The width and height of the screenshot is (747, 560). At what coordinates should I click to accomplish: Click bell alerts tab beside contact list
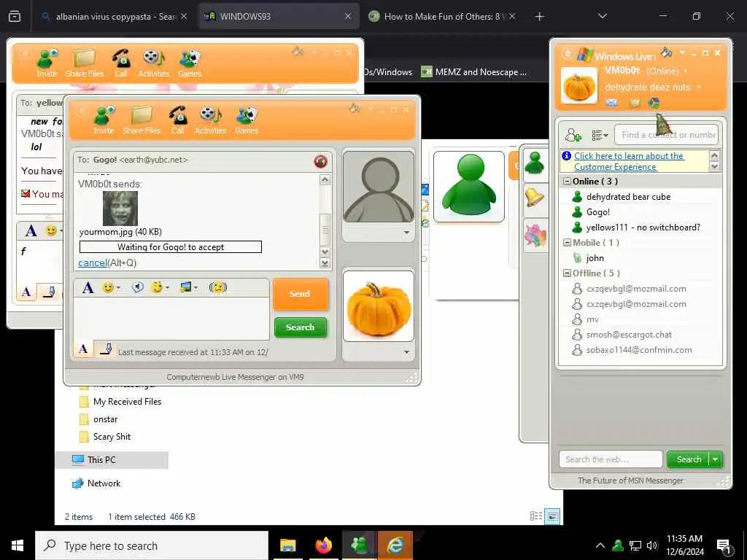pyautogui.click(x=535, y=197)
